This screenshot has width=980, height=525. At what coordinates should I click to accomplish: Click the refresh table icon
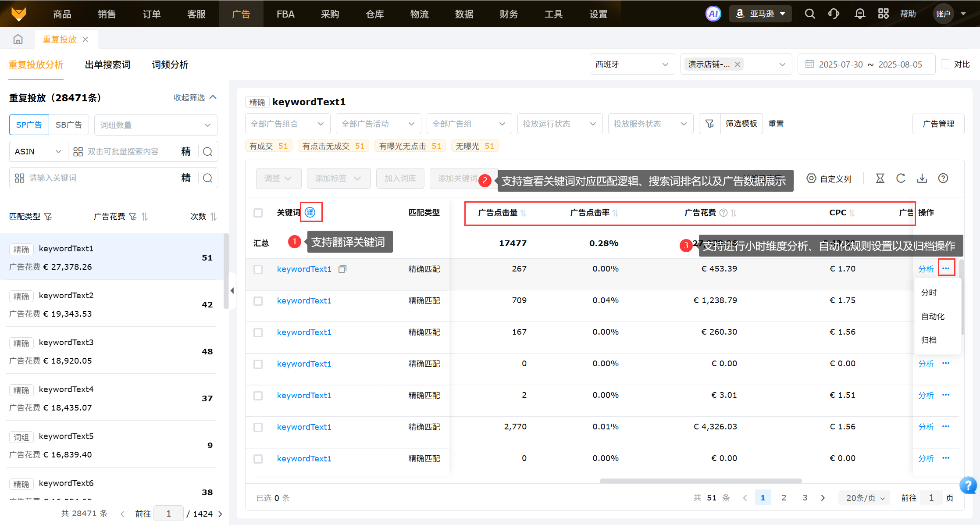(x=901, y=178)
